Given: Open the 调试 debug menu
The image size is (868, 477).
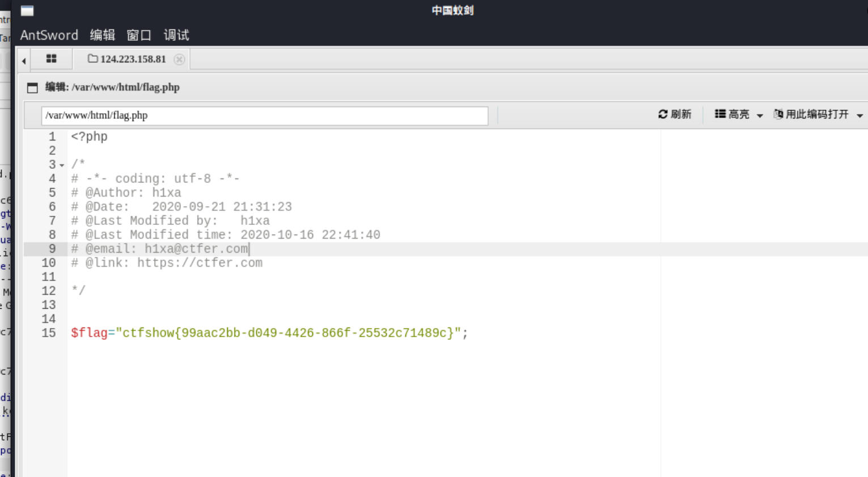Looking at the screenshot, I should 176,35.
